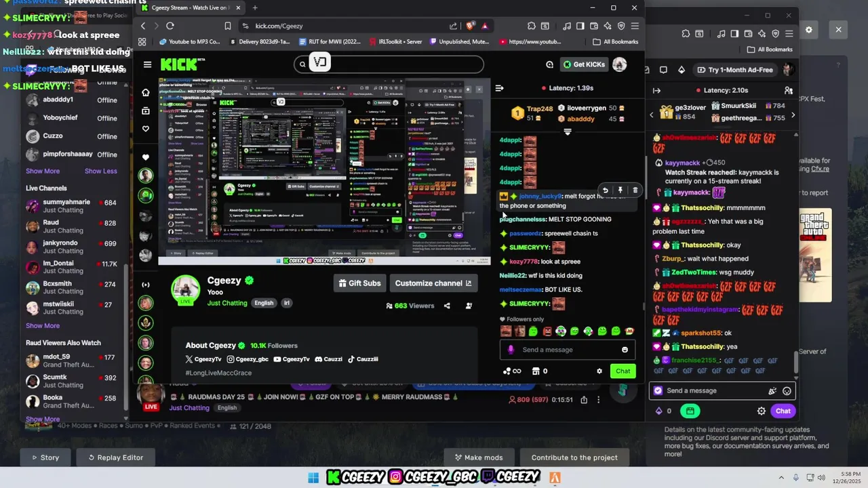Open Im_Dontai live channel
This screenshot has height=488, width=868.
pyautogui.click(x=71, y=267)
